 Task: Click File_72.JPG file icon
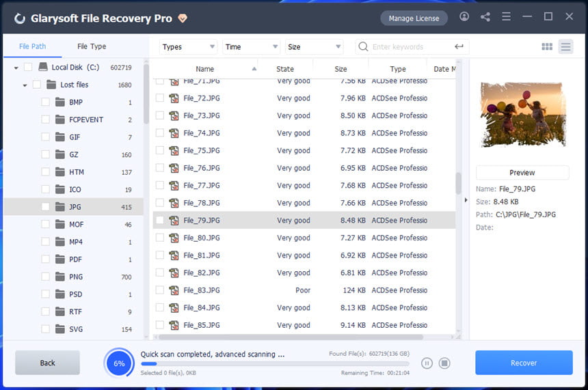tap(174, 98)
